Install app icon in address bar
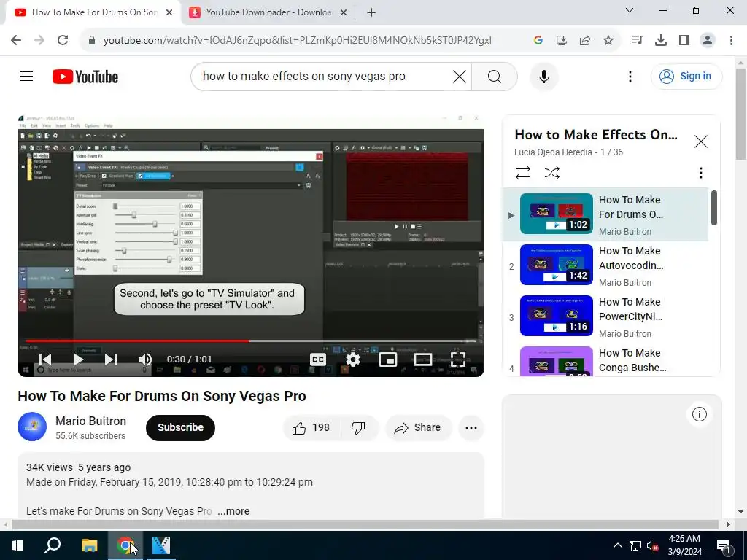 tap(562, 41)
